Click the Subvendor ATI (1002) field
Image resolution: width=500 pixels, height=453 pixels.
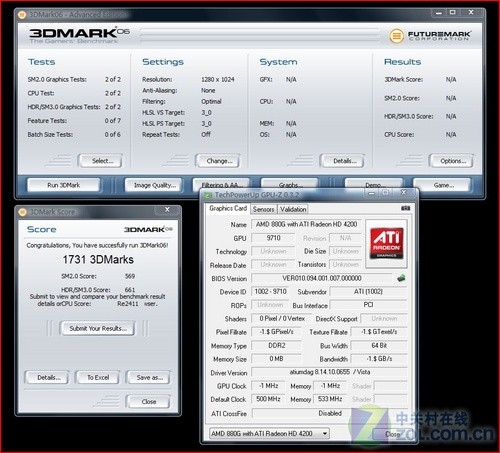click(x=368, y=292)
